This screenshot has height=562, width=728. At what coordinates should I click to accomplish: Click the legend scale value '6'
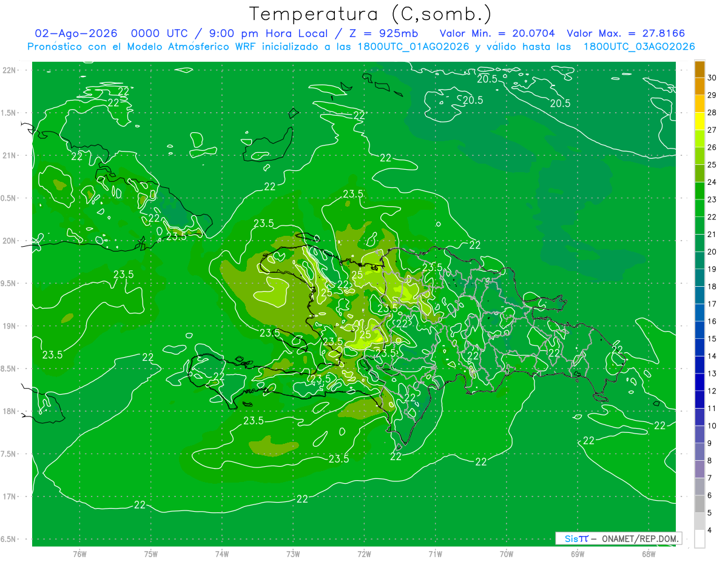[710, 496]
